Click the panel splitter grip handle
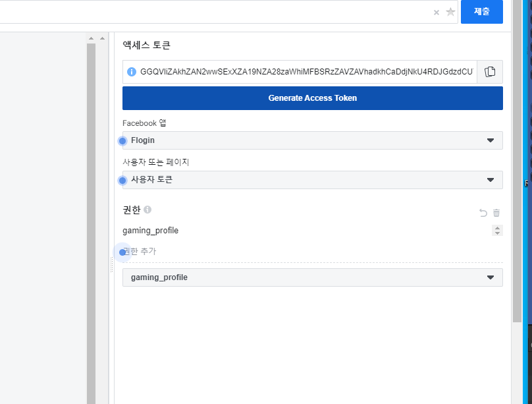 [x=111, y=264]
